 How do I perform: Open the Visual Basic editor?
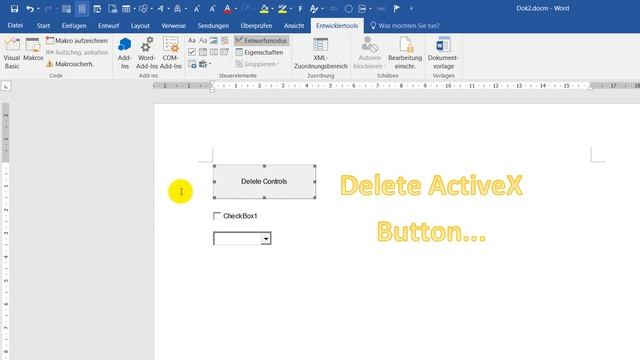12,53
